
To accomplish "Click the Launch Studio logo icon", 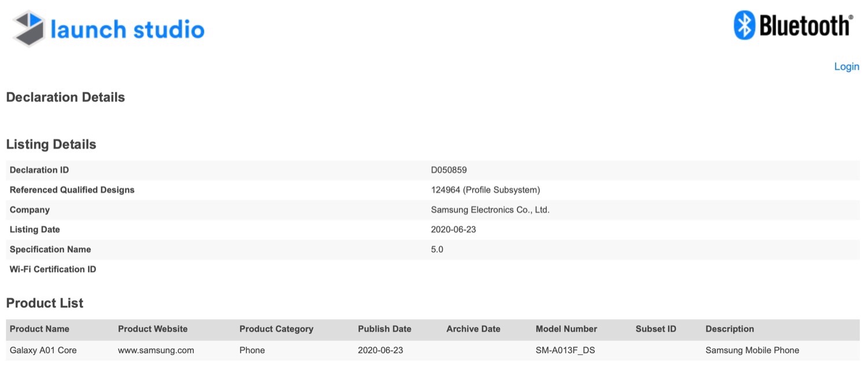I will click(29, 29).
